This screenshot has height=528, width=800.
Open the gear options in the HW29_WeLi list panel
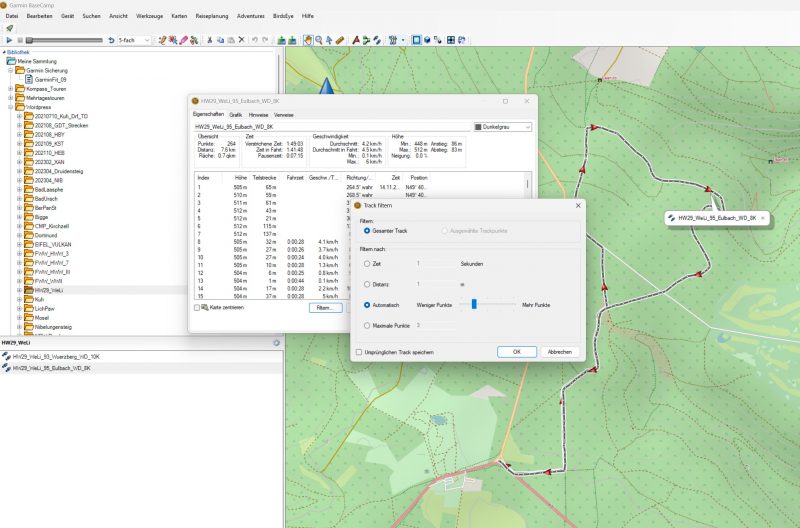[x=276, y=343]
